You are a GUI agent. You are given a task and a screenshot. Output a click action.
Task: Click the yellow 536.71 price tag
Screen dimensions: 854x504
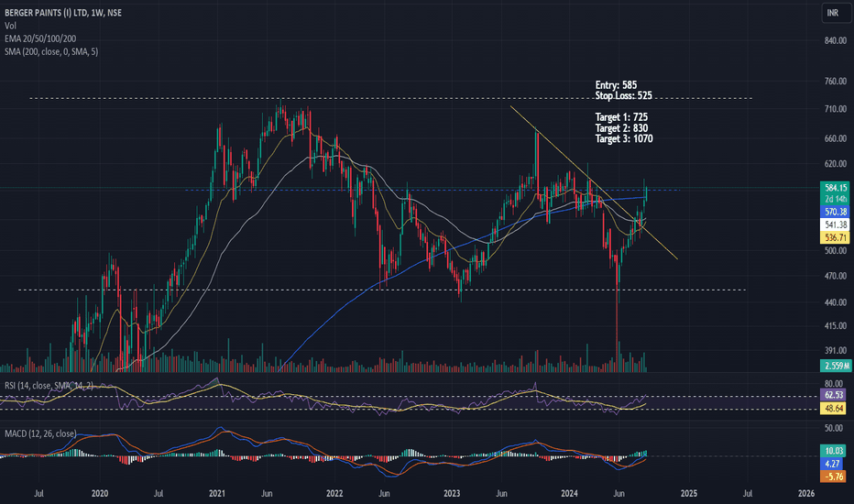(x=835, y=237)
